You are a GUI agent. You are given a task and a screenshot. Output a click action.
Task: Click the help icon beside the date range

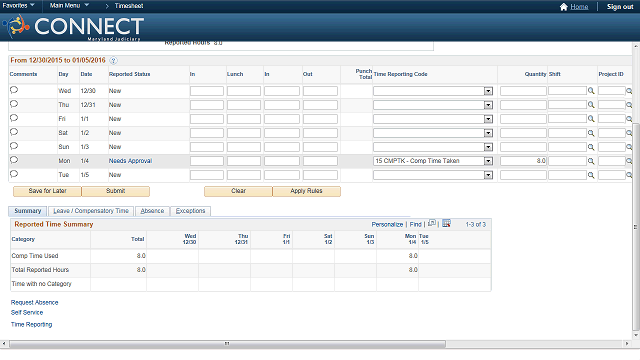[x=113, y=60]
